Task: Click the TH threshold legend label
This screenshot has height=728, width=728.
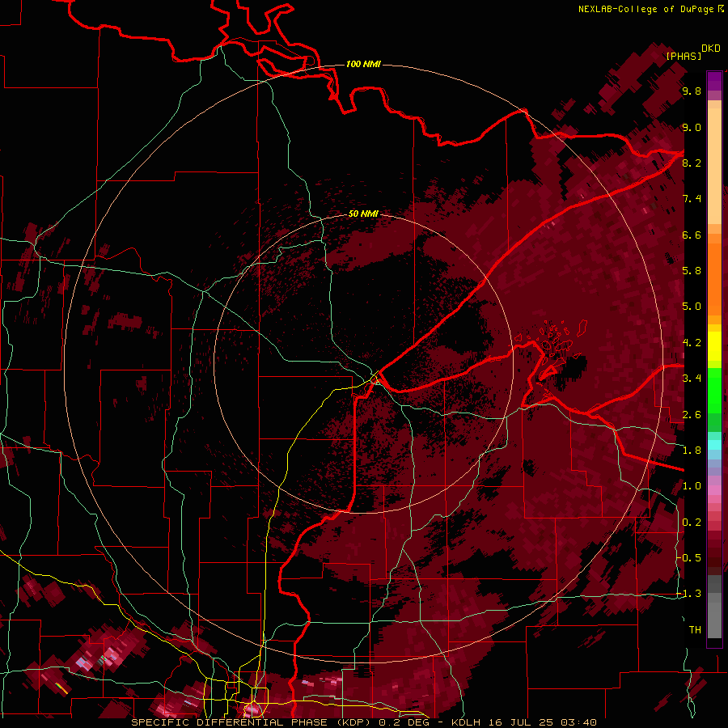Action: click(x=695, y=629)
